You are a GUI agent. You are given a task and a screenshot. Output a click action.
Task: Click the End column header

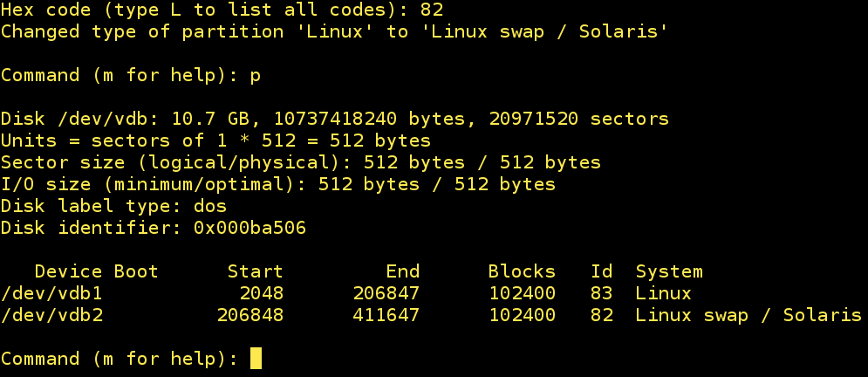pos(402,271)
